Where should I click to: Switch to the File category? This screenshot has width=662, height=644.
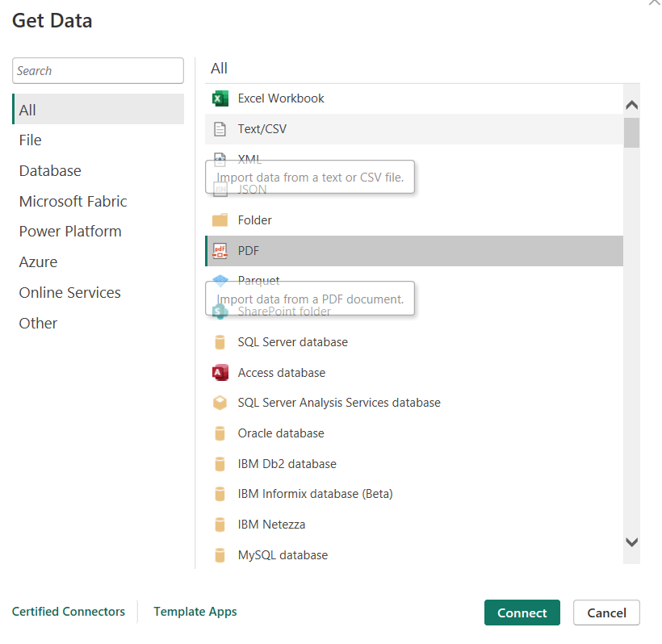(x=31, y=140)
